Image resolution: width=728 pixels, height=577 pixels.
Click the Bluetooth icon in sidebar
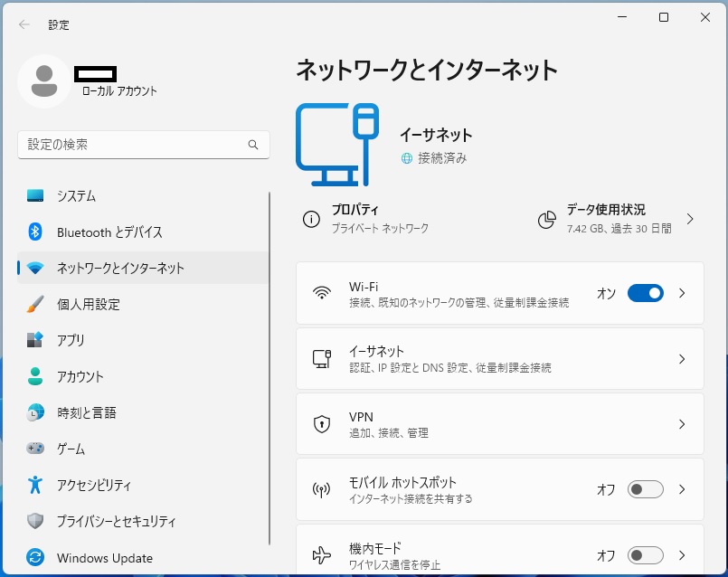pyautogui.click(x=35, y=232)
